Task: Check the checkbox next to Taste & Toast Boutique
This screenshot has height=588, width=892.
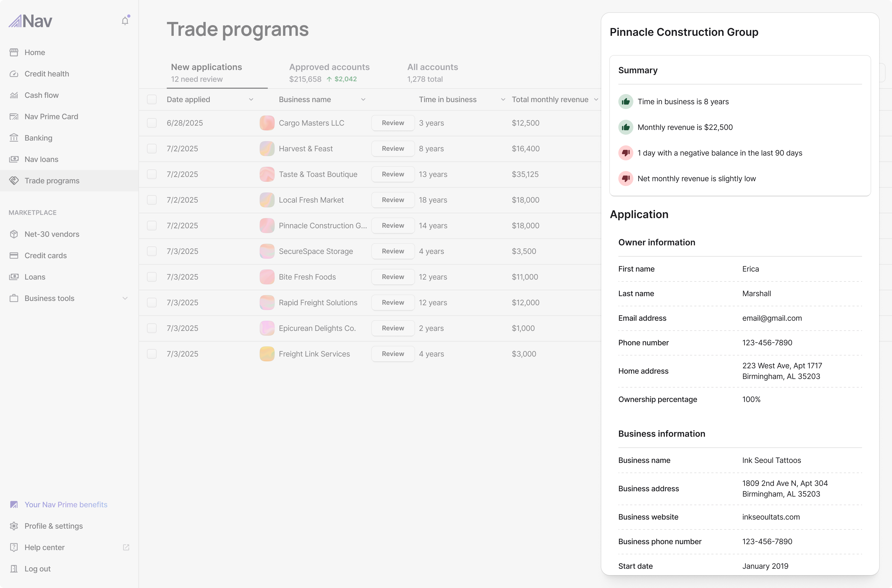Action: 152,174
